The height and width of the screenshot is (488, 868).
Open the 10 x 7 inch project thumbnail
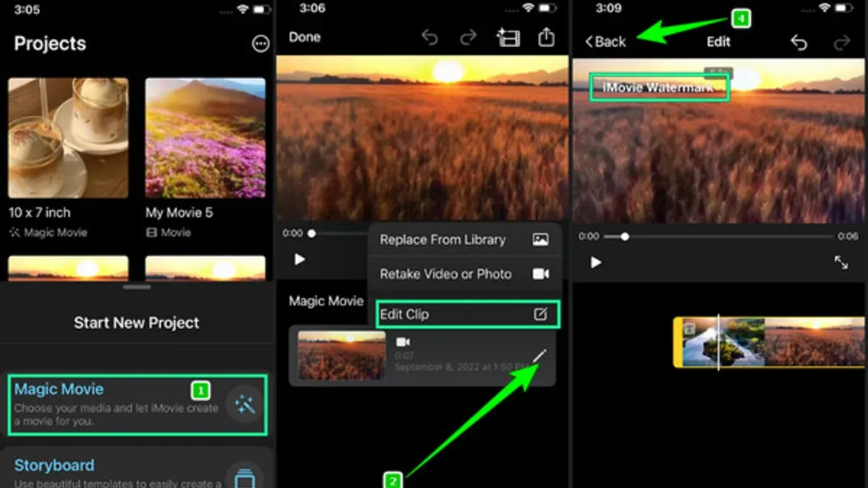pos(68,138)
